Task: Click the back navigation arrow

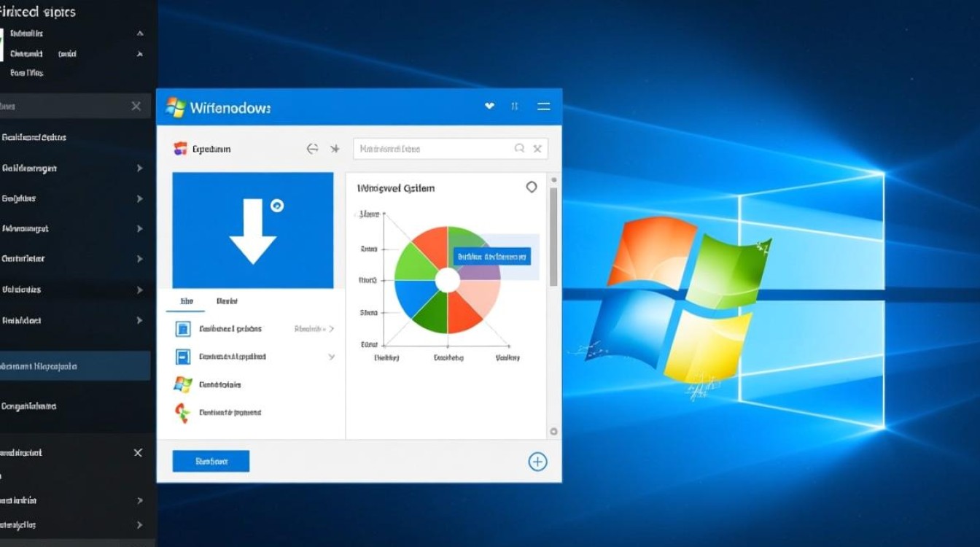Action: point(312,148)
